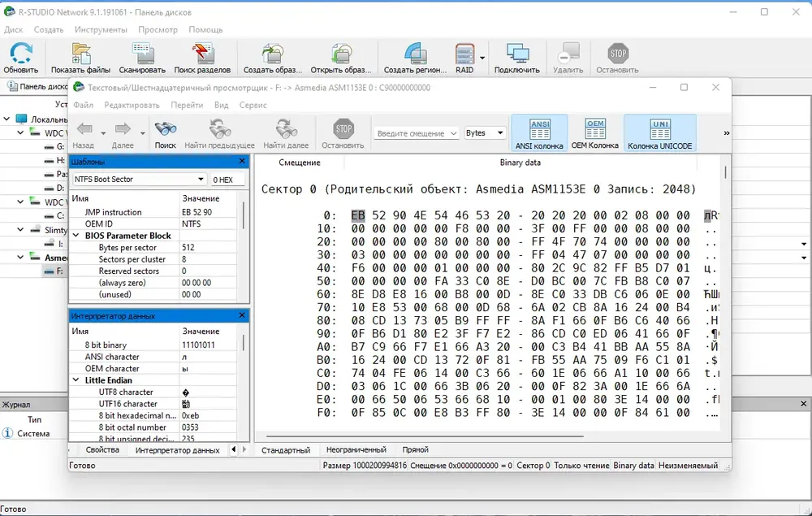Collapse the Локальный tree node
Image resolution: width=812 pixels, height=516 pixels.
(x=6, y=119)
